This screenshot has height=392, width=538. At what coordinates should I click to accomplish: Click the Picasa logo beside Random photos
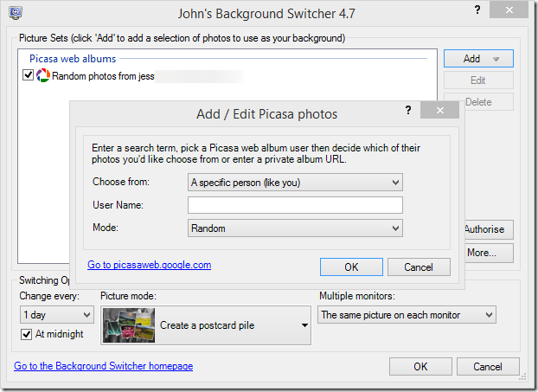(x=43, y=75)
